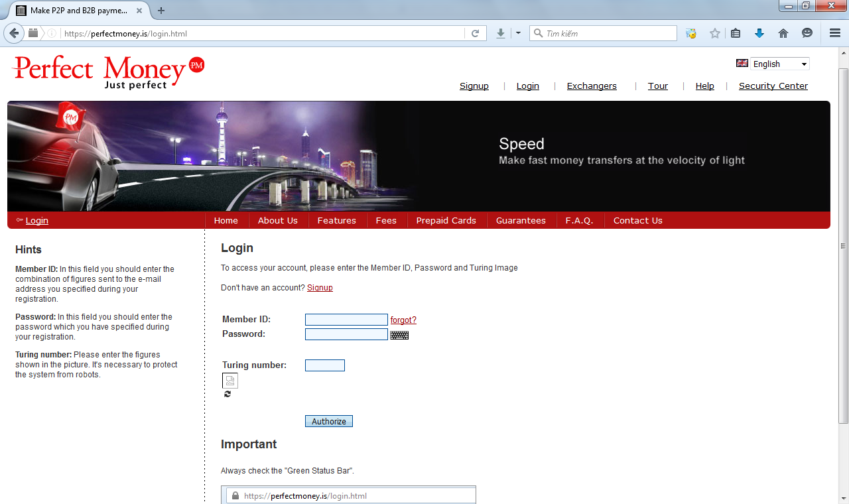
Task: Focus the Member ID input field
Action: [346, 320]
